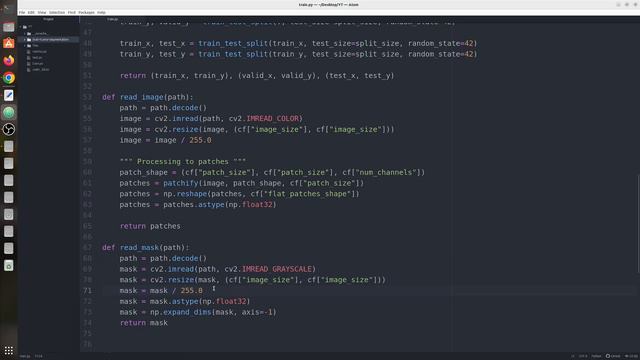Screen dimensions: 640x360
Task: Open the Selection menu
Action: click(57, 13)
